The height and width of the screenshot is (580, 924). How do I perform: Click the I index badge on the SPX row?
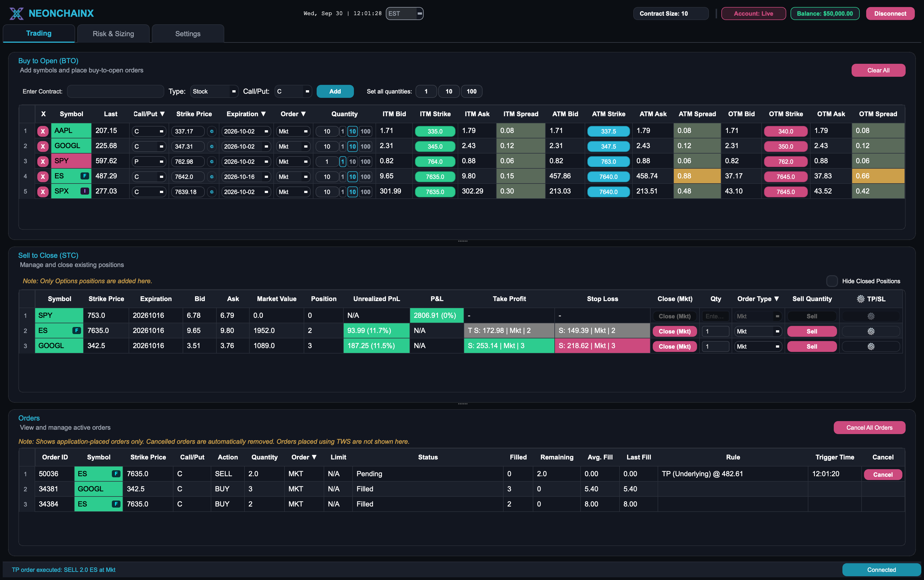pos(84,191)
